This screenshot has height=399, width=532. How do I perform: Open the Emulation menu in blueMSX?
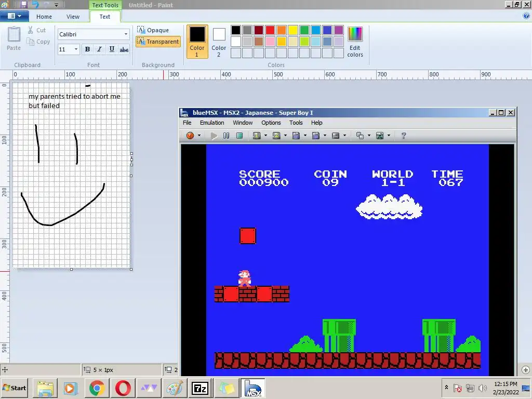(212, 123)
